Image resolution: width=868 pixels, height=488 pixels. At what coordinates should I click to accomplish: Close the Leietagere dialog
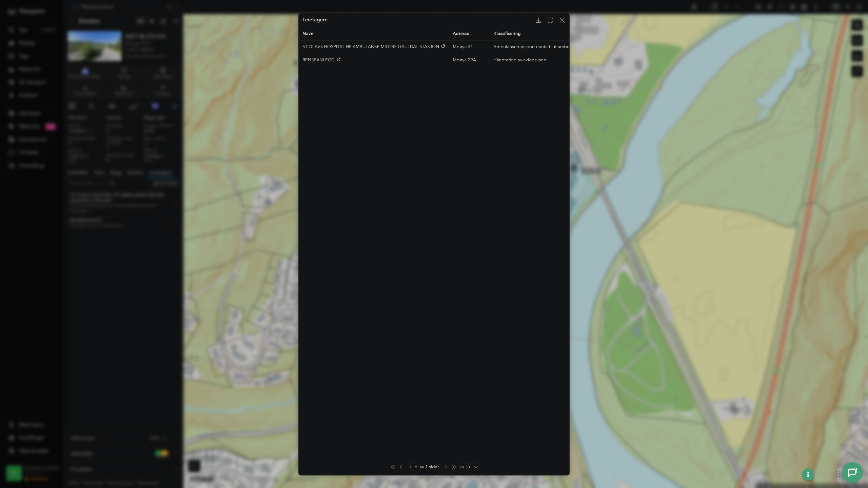562,20
